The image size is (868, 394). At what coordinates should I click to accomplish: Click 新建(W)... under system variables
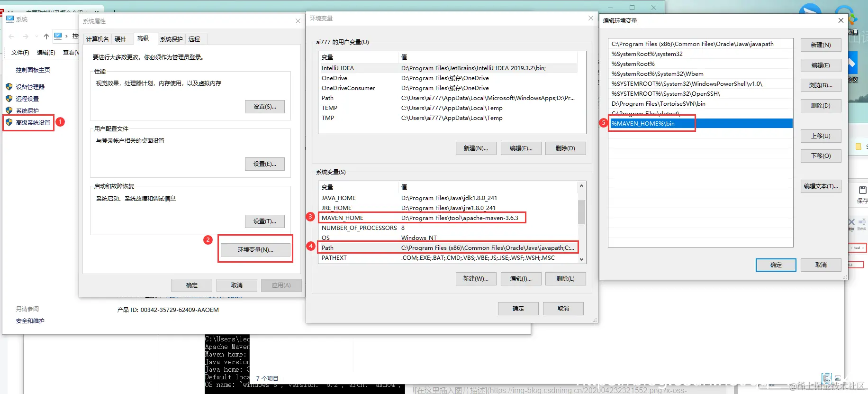point(476,279)
